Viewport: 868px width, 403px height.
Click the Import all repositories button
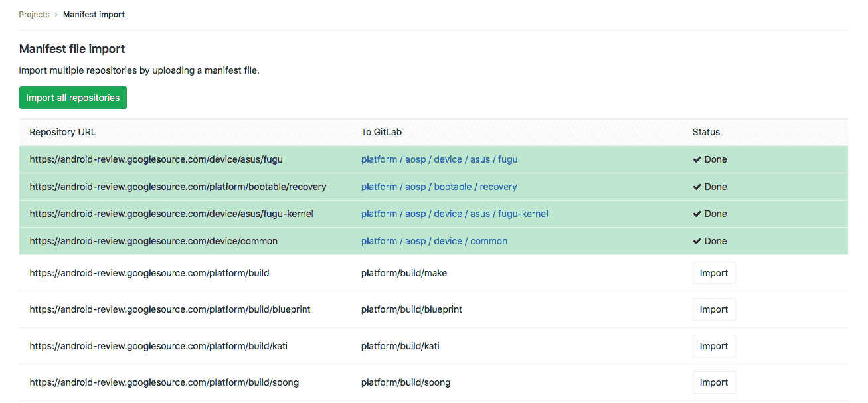[x=72, y=97]
